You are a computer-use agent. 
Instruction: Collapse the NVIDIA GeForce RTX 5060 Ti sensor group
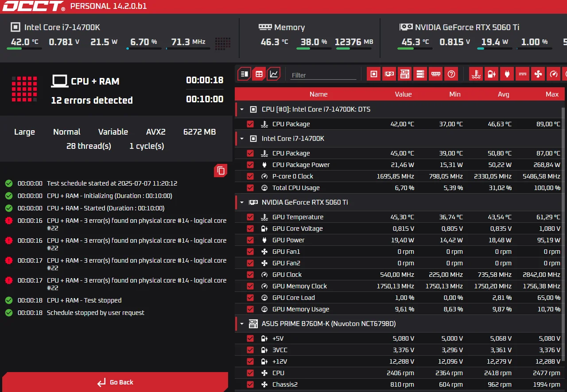pos(242,202)
